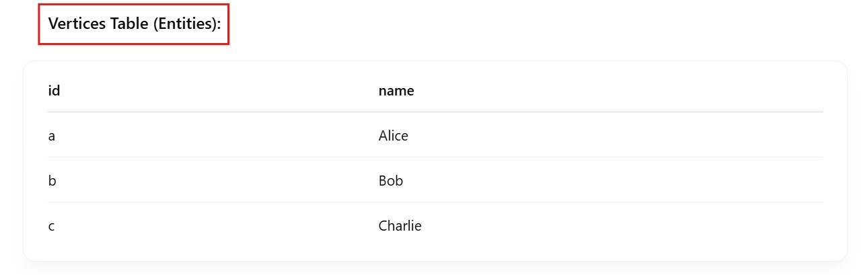Image resolution: width=868 pixels, height=275 pixels.
Task: Click the divider between Alice and Bob rows
Action: coord(435,157)
